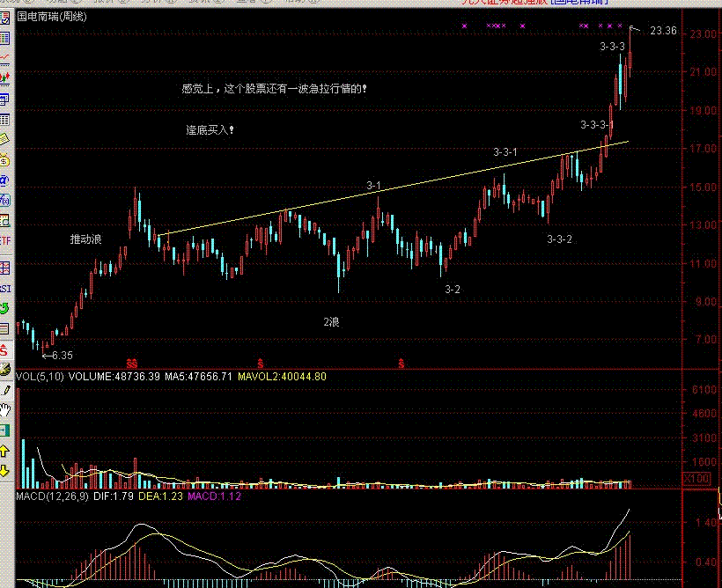Click the 17.00 price axis label
722x588 pixels.
704,148
